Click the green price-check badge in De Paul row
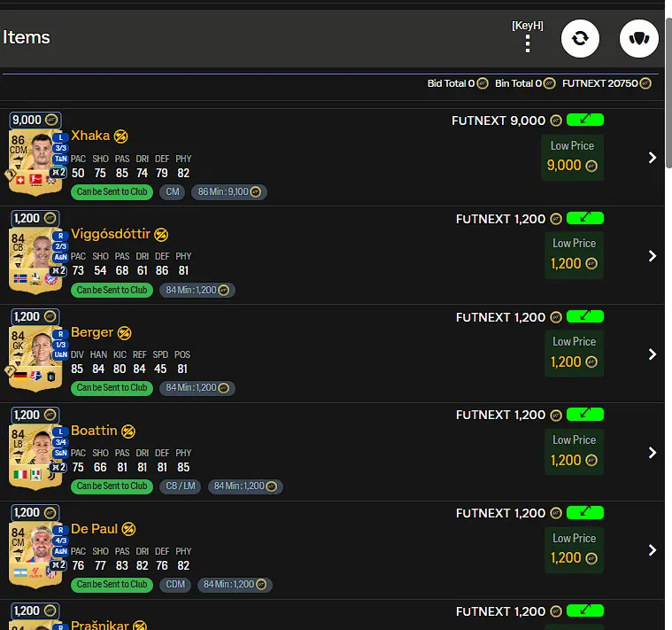The image size is (672, 630). [585, 512]
